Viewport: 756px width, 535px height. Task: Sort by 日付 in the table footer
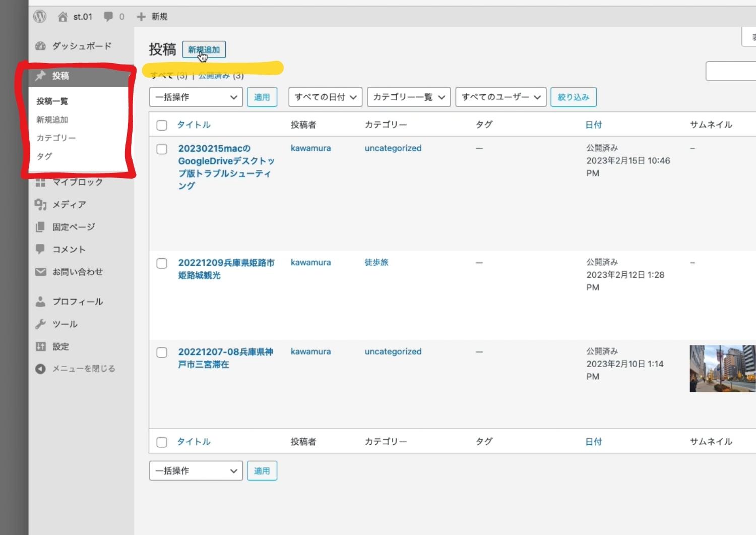(594, 442)
